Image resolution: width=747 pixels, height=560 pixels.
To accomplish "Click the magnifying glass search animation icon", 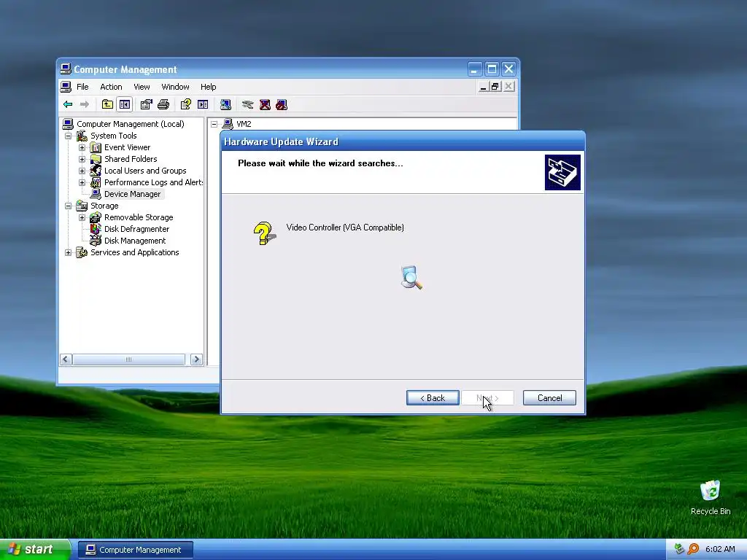I will point(411,278).
